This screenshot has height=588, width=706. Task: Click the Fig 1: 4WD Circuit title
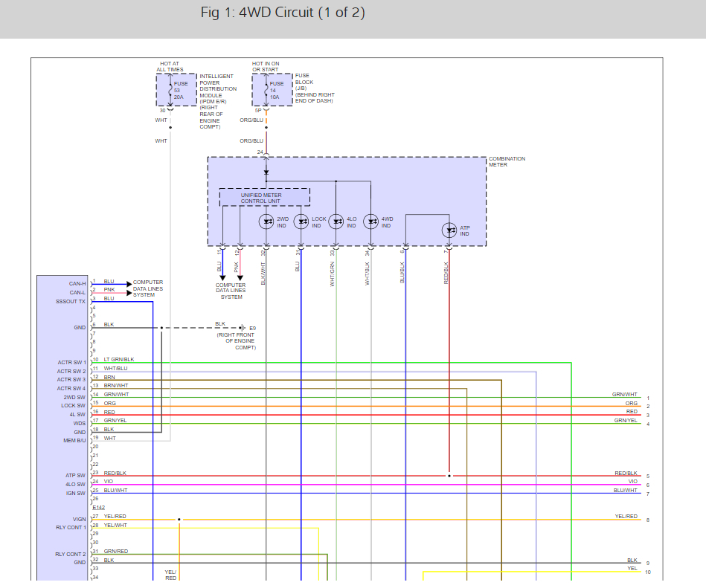[x=283, y=13]
